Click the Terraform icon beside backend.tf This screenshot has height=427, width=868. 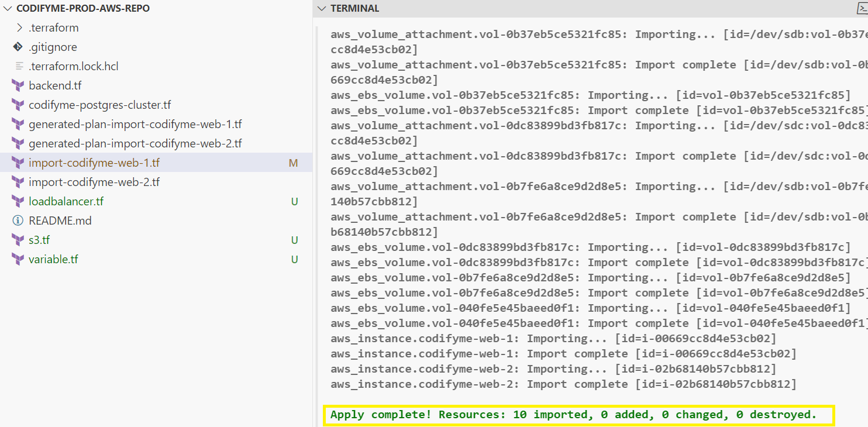[18, 86]
